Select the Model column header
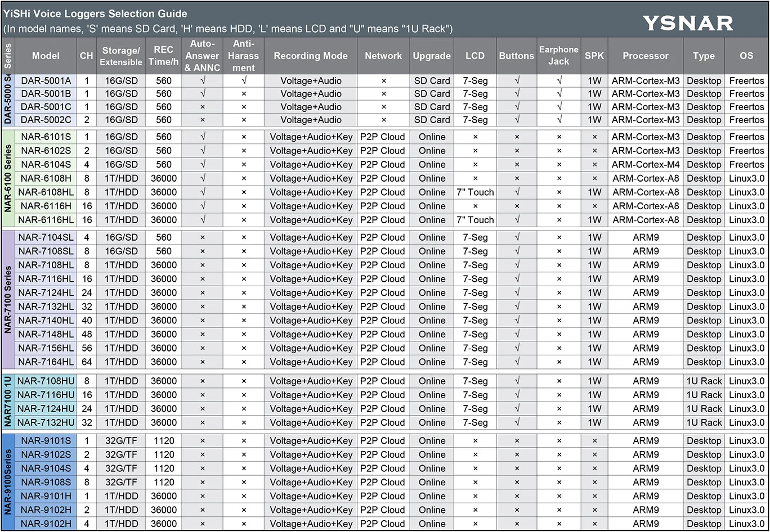 46,56
